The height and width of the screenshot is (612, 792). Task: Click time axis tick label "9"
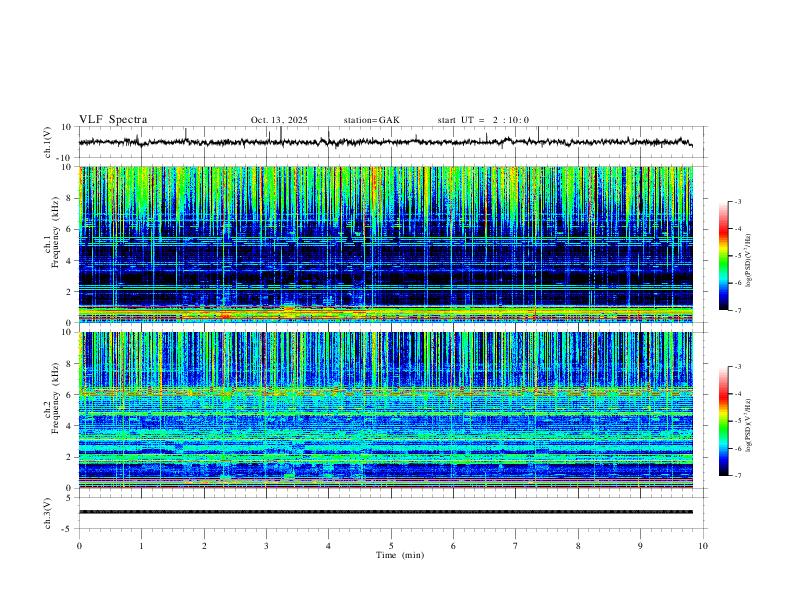[640, 546]
